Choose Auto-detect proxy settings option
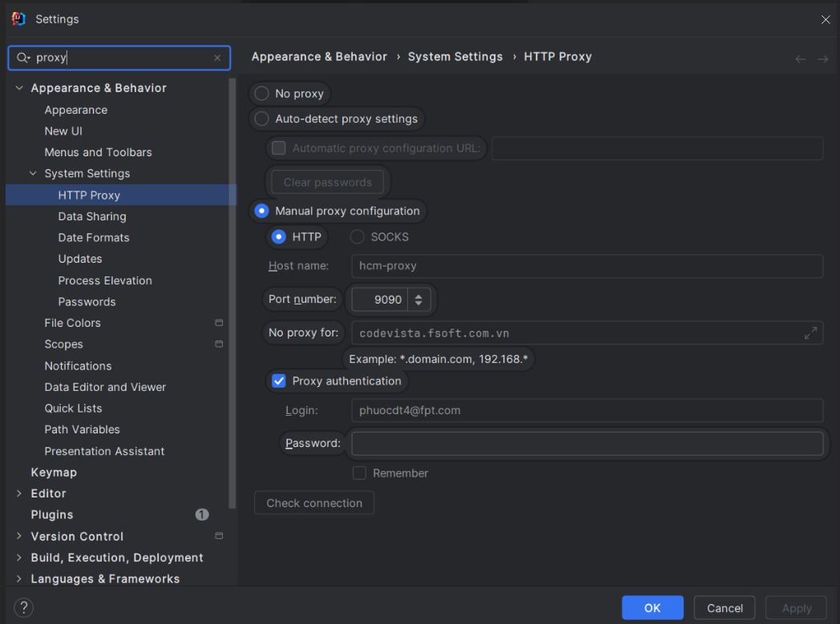The image size is (840, 624). pyautogui.click(x=261, y=119)
